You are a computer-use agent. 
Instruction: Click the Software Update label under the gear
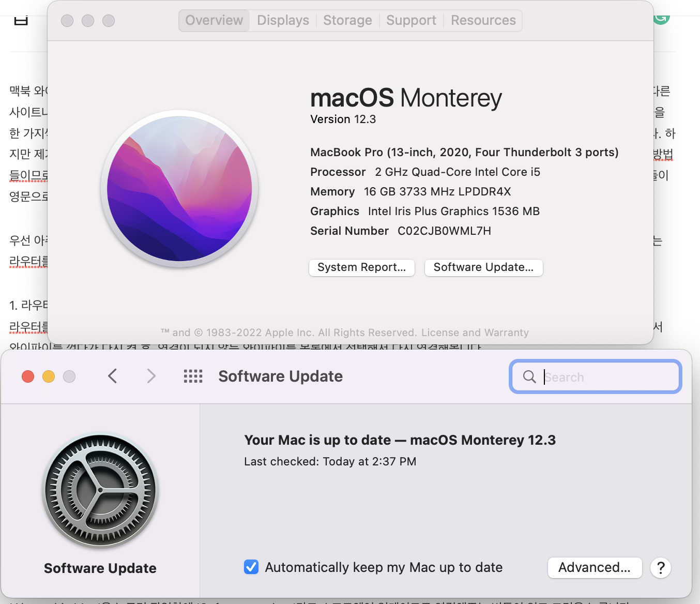point(100,568)
